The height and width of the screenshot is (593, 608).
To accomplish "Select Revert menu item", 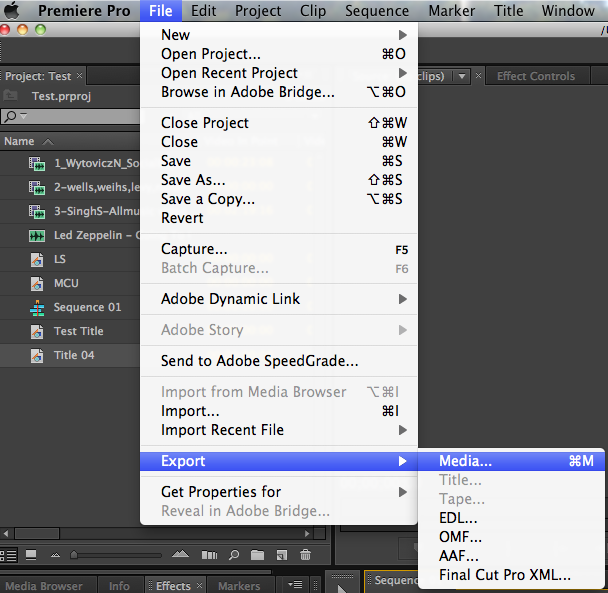I will click(x=279, y=218).
